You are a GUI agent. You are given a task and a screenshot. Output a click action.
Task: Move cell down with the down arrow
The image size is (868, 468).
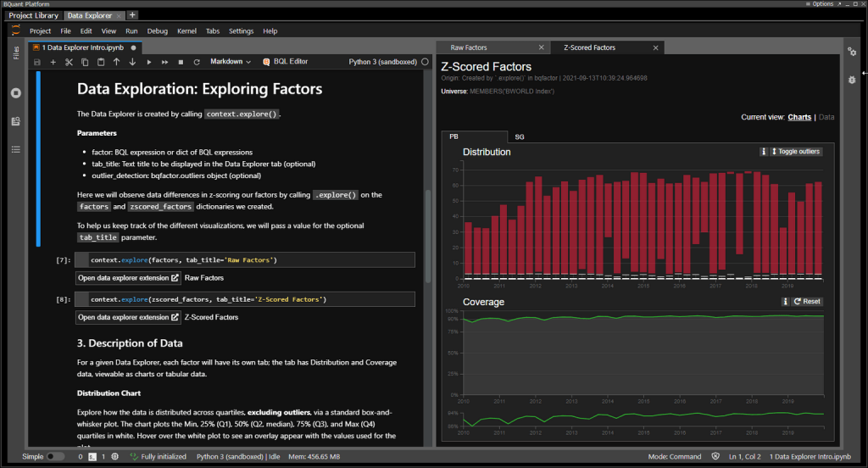point(132,62)
